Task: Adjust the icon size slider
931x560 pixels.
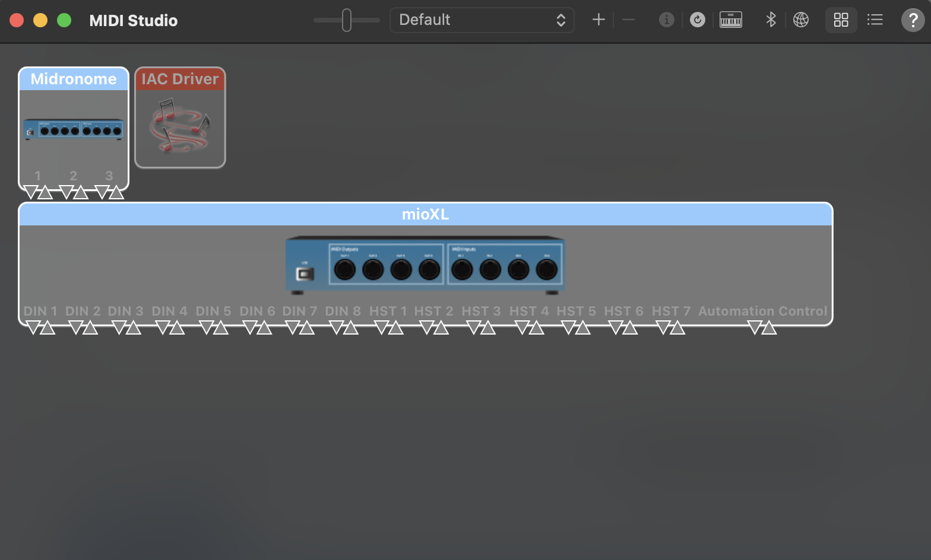Action: click(x=347, y=20)
